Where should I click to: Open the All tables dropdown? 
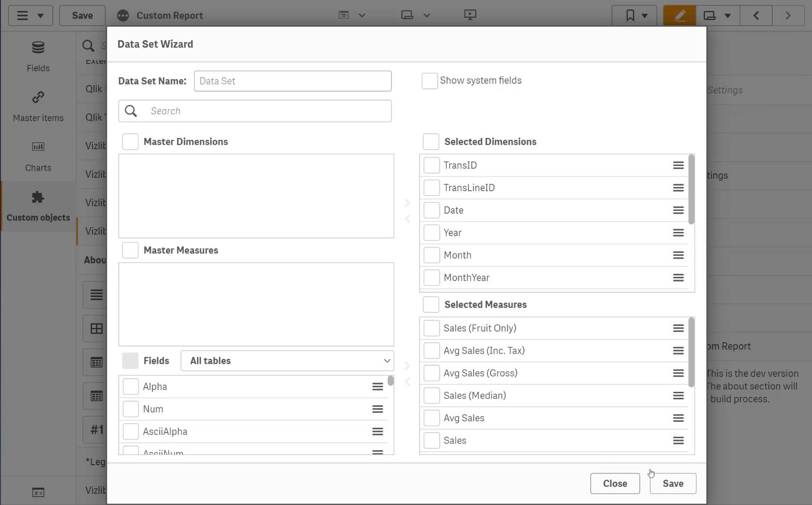pyautogui.click(x=287, y=361)
